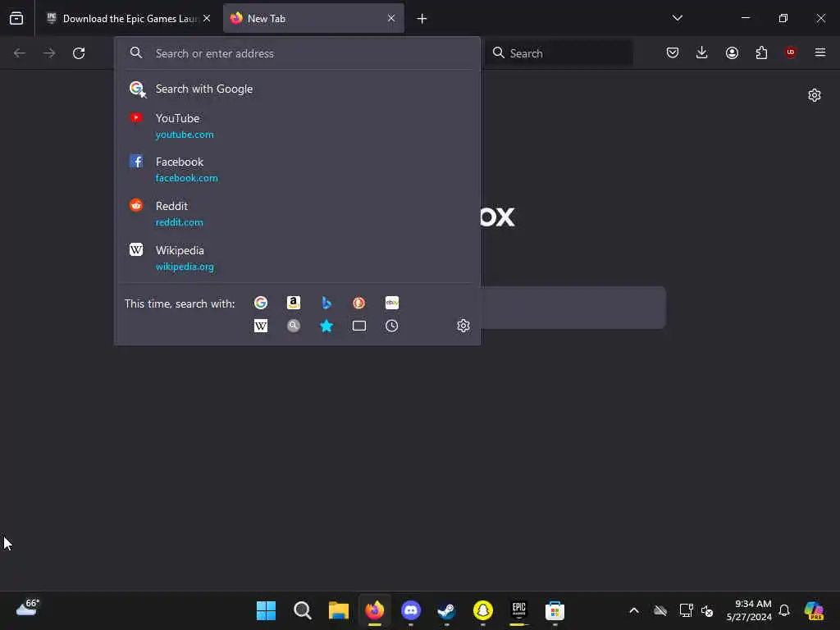Open a new tab with plus button
840x630 pixels.
pyautogui.click(x=422, y=19)
